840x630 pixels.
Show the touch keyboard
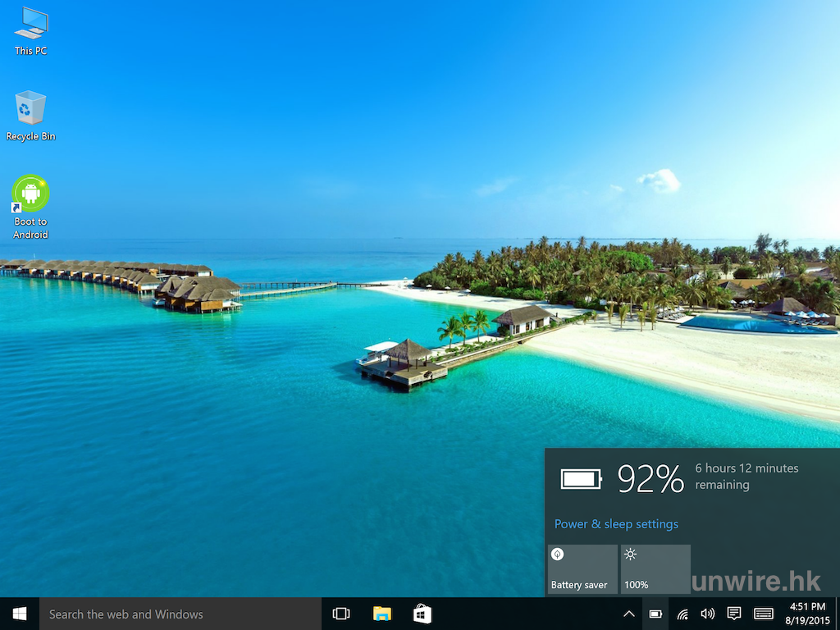pos(763,614)
